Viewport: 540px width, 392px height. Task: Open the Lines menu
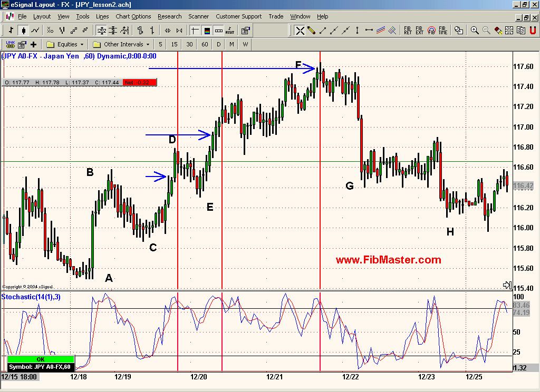point(102,16)
